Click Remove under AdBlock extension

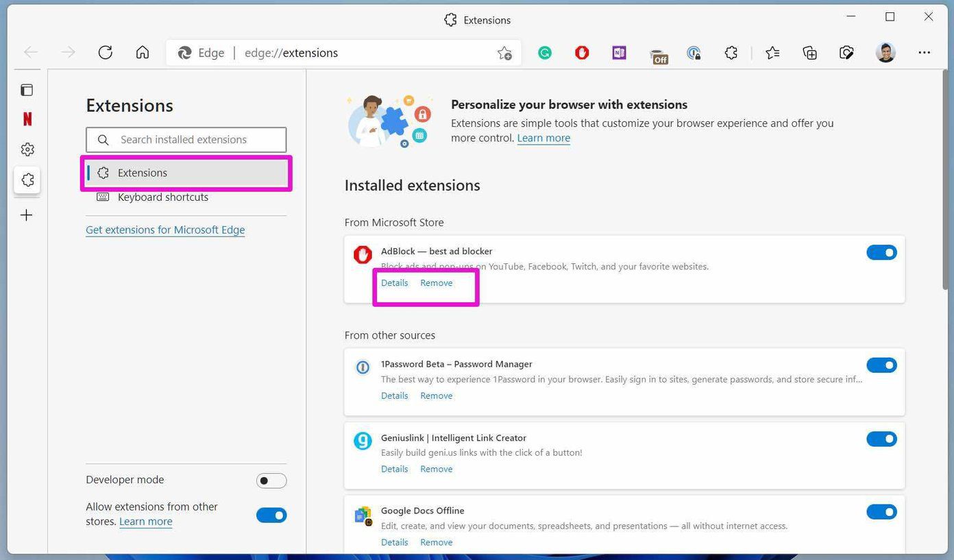tap(437, 283)
